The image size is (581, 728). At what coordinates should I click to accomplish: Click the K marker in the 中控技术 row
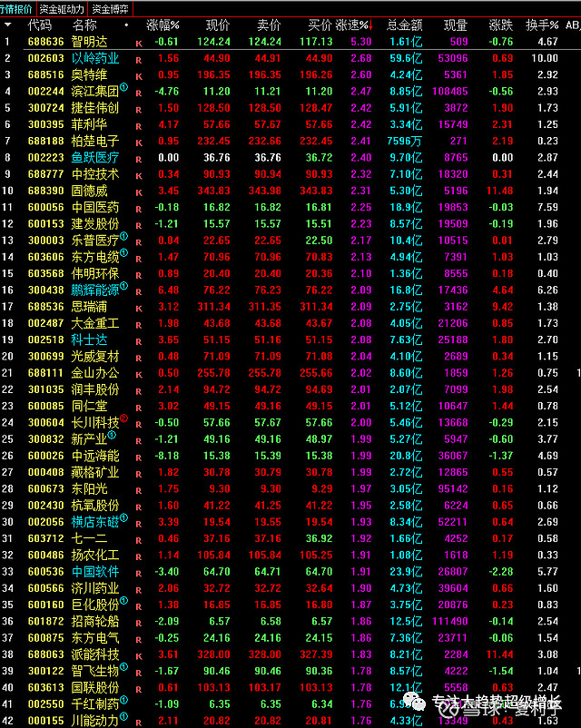(139, 176)
